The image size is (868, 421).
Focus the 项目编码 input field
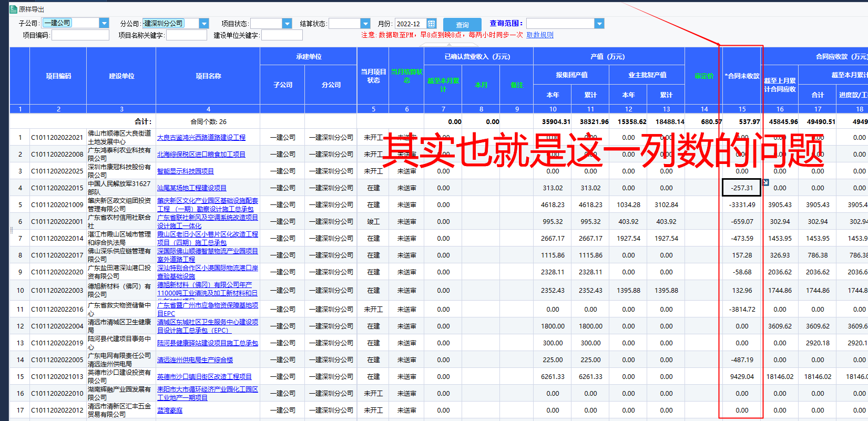(x=80, y=35)
